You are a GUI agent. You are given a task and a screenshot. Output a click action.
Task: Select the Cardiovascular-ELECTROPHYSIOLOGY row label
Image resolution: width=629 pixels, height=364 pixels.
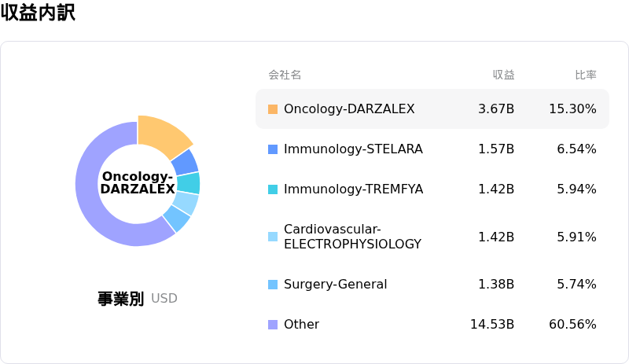point(352,237)
